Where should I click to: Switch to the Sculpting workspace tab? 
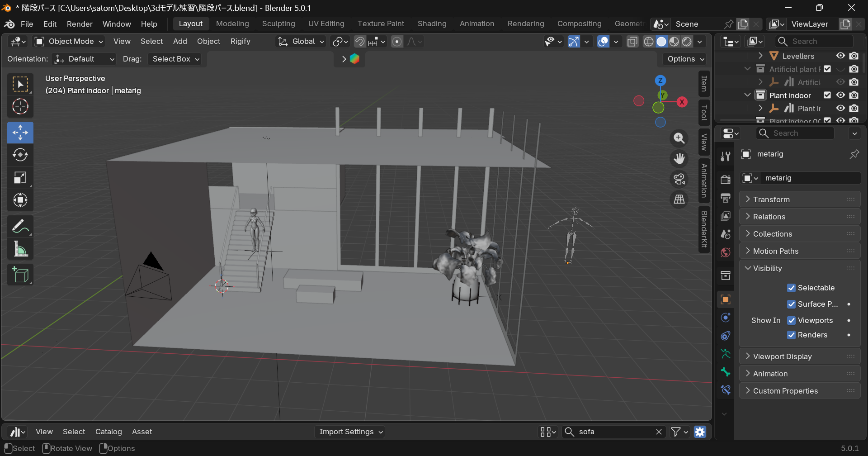[x=278, y=24]
